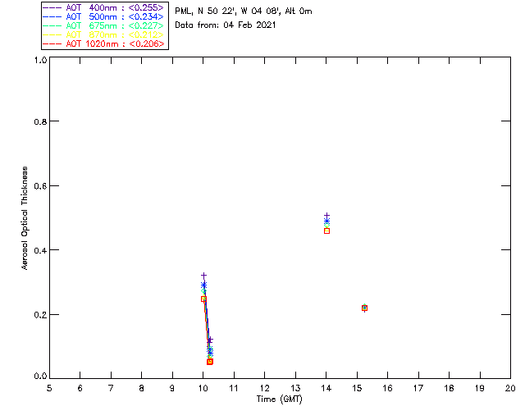Click the x-axis tick label 14
525x420 pixels.
(x=326, y=388)
